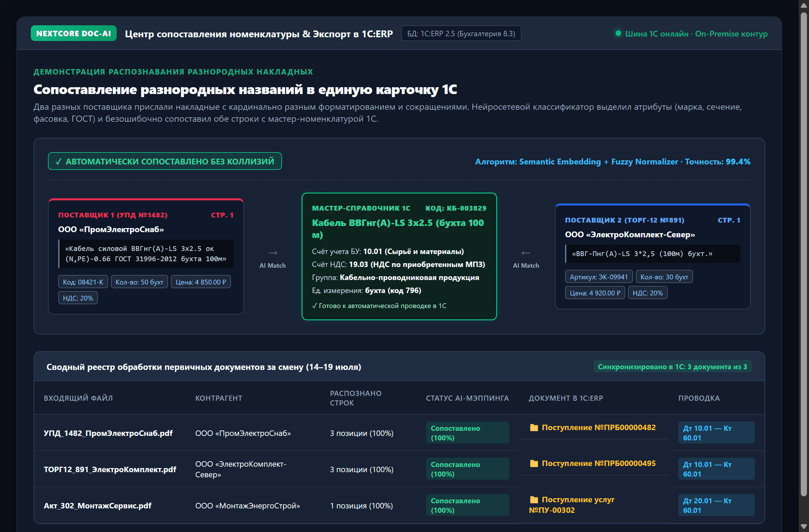809x532 pixels.
Task: Click the СТАТУС AI-МЭППИНГА column header
Action: point(467,398)
